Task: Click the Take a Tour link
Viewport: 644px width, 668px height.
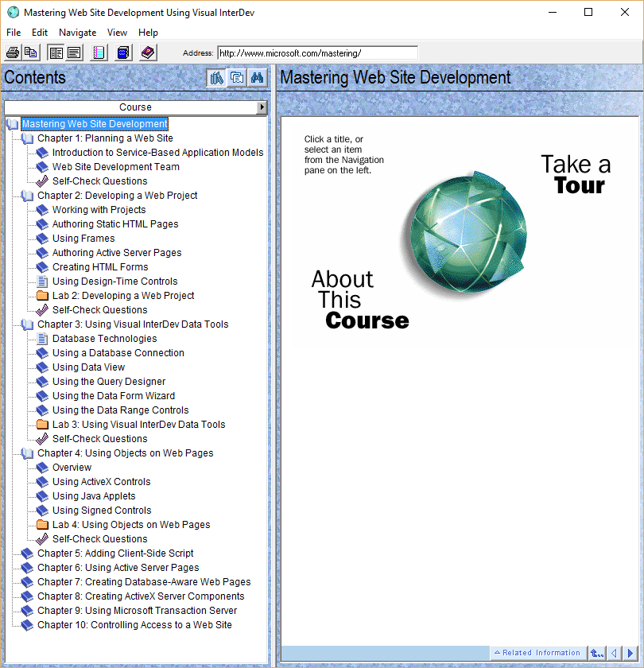Action: click(576, 174)
